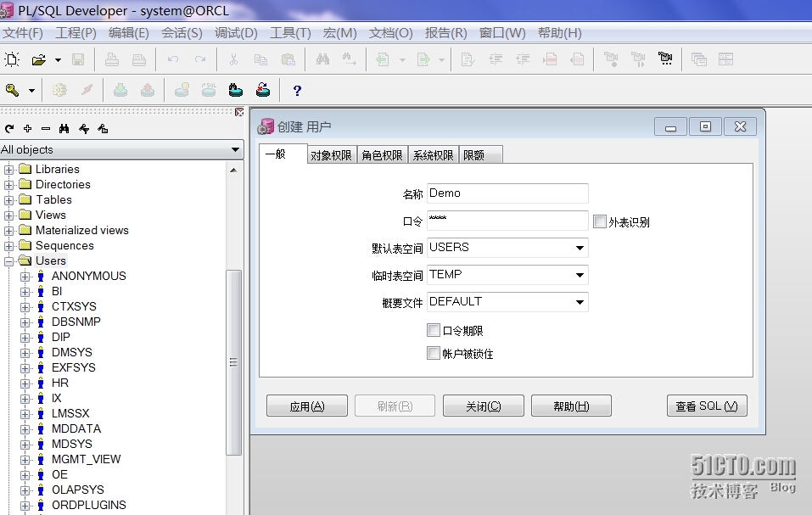Click the 关闭(C) button

pos(483,406)
